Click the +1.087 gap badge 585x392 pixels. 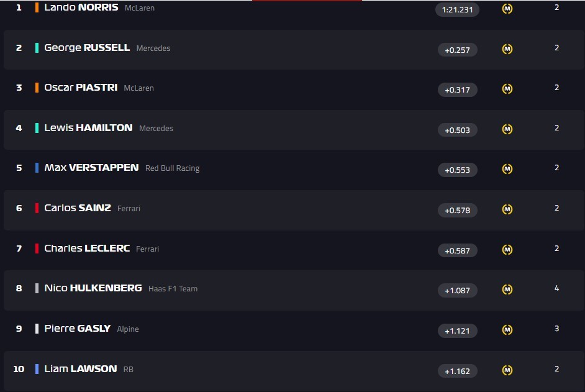pyautogui.click(x=457, y=290)
